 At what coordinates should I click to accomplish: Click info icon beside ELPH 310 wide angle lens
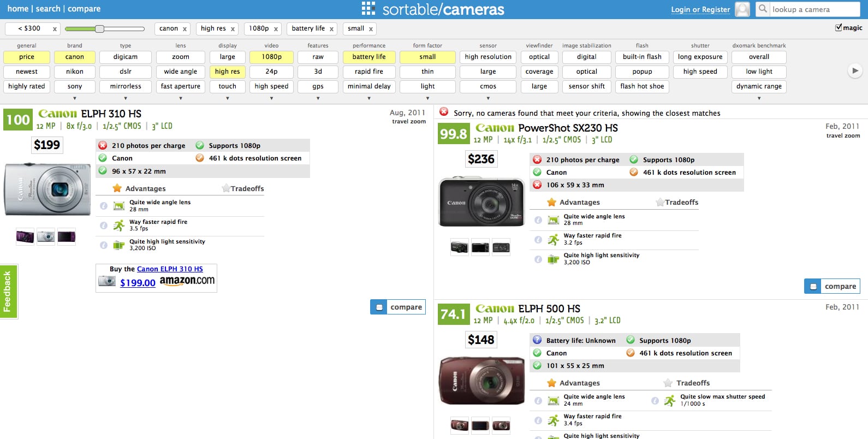[104, 206]
